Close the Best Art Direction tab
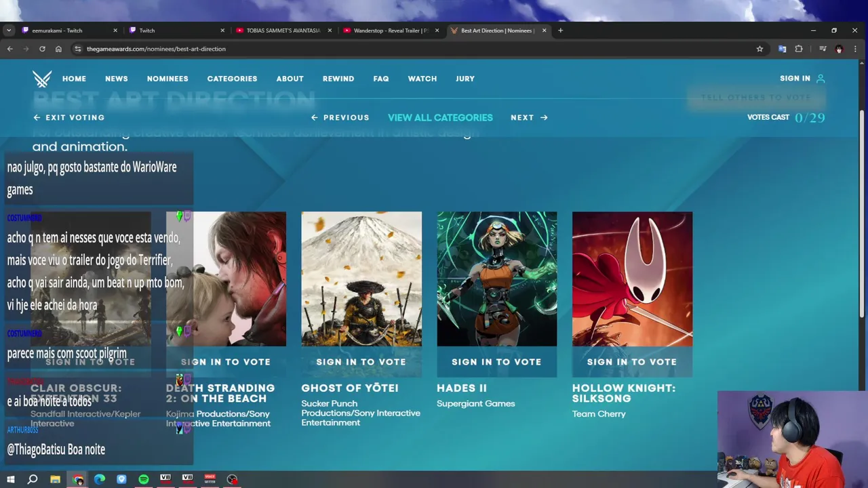 pos(544,30)
